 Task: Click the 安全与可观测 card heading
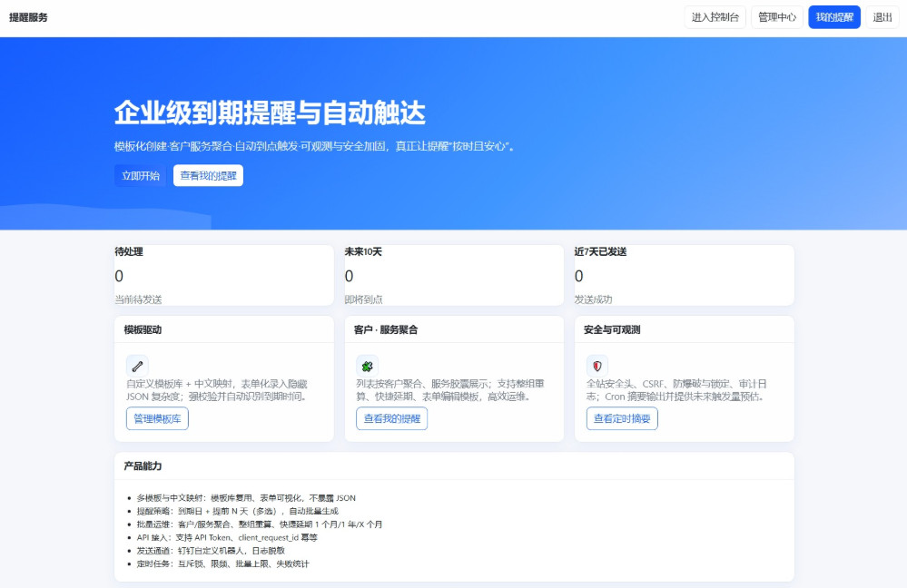tap(612, 329)
